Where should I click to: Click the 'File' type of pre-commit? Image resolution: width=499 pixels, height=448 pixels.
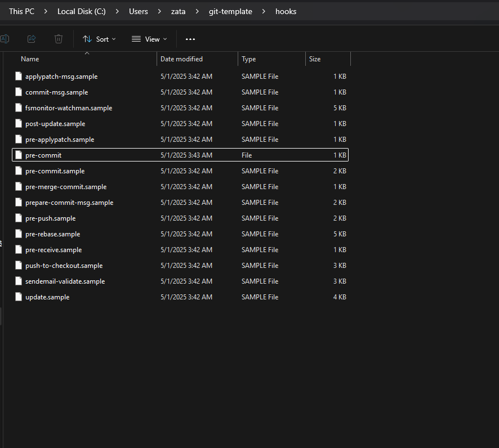(247, 155)
